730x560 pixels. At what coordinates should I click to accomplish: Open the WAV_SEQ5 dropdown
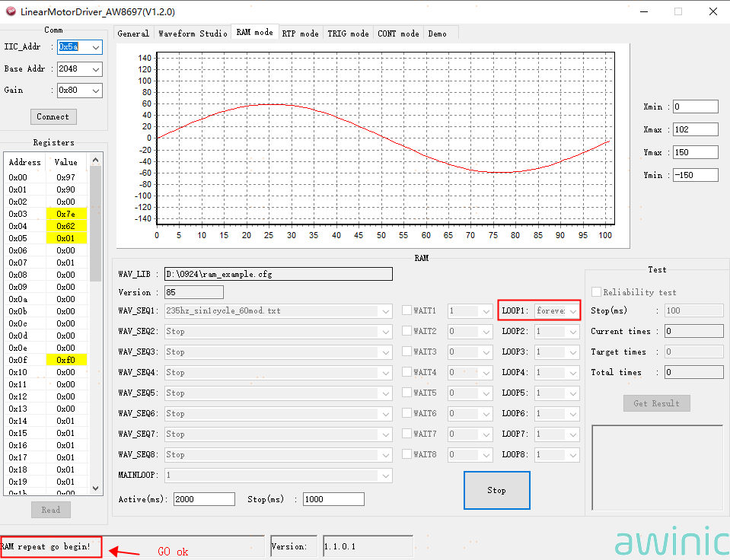coord(385,393)
